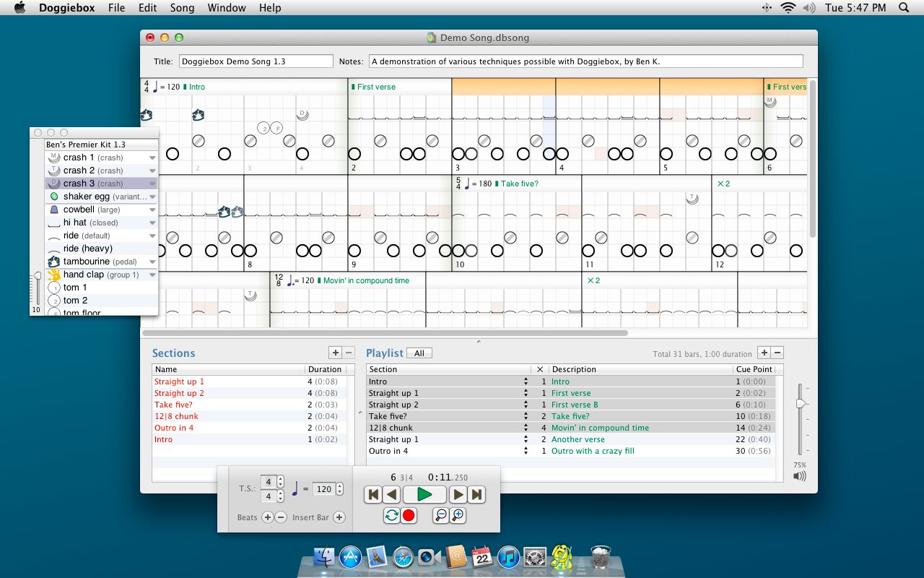Screen dimensions: 924x578
Task: Start playback with the green Play button
Action: [x=424, y=495]
